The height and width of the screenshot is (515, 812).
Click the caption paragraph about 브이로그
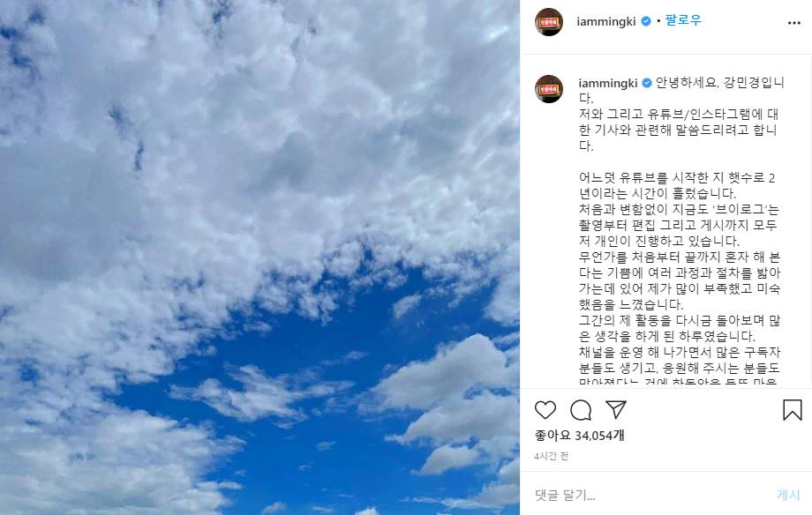[679, 225]
